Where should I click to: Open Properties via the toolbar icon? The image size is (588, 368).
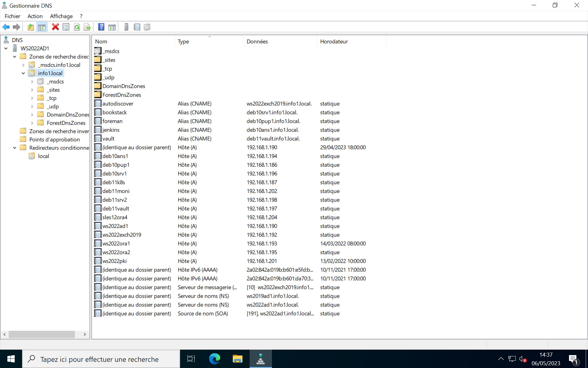tap(66, 27)
